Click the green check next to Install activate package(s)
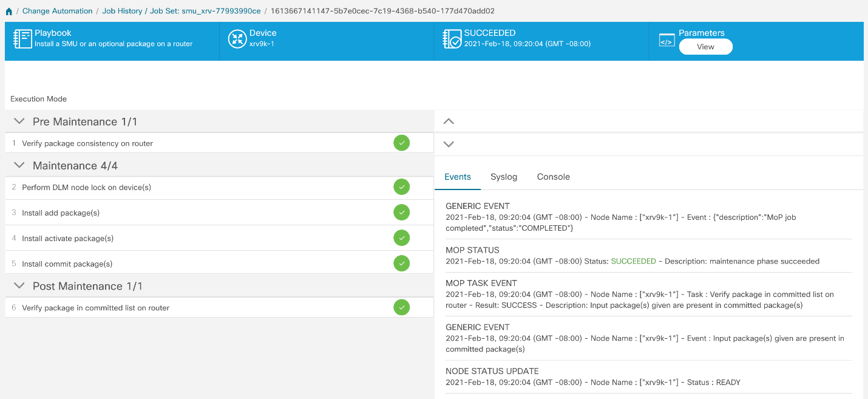This screenshot has height=399, width=868. point(401,237)
